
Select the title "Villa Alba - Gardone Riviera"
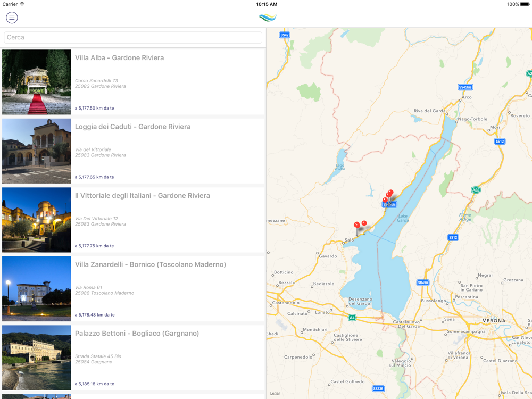119,57
